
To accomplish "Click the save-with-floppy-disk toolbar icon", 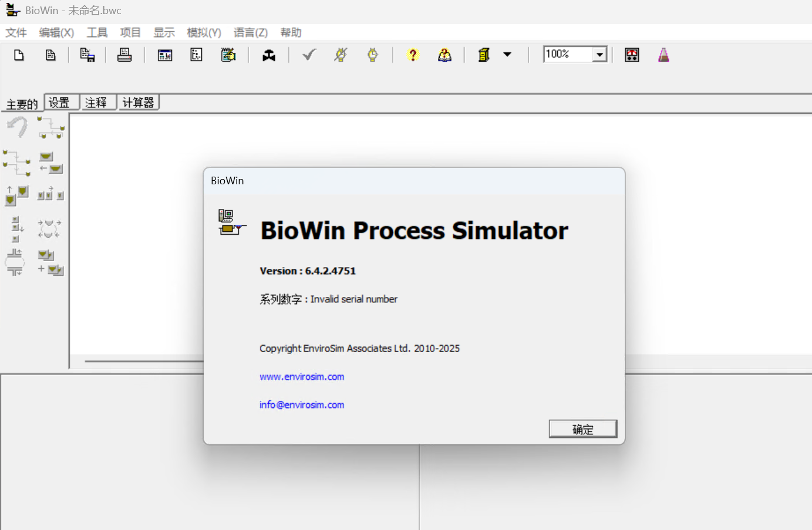I will tap(87, 55).
